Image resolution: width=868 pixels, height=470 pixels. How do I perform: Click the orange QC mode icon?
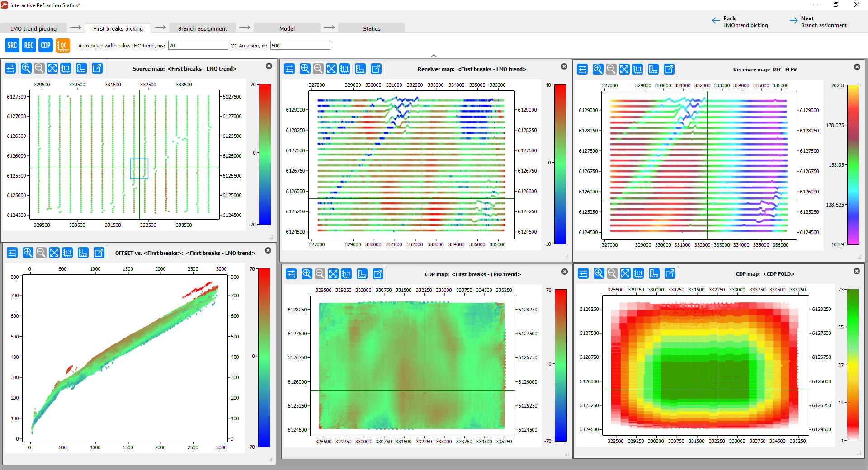pyautogui.click(x=63, y=45)
